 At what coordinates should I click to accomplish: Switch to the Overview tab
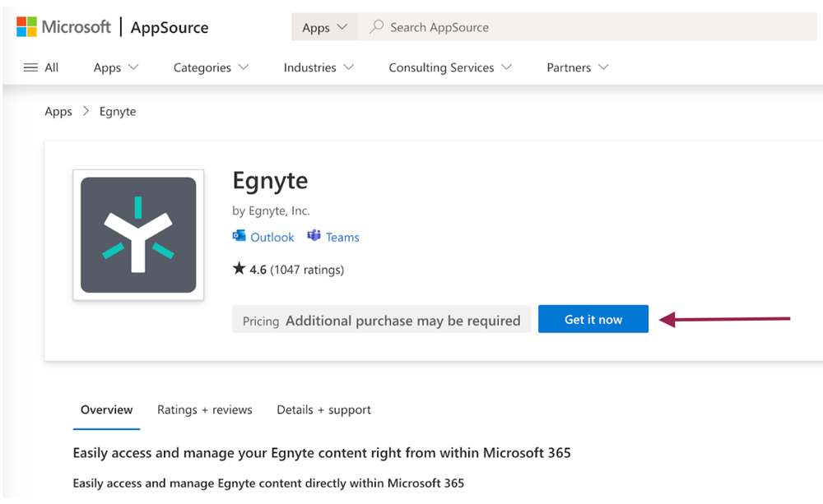(x=106, y=409)
